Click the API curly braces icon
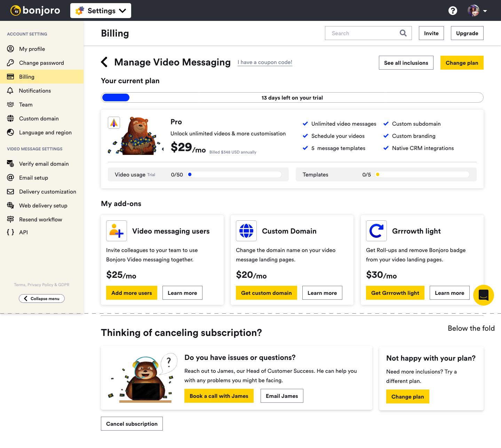The width and height of the screenshot is (501, 448). [10, 232]
